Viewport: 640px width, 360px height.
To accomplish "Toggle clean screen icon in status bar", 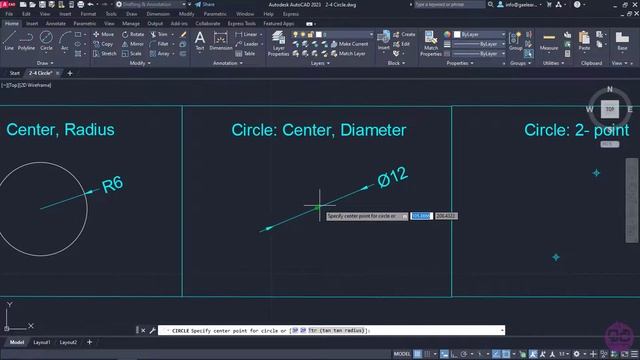I will (624, 354).
